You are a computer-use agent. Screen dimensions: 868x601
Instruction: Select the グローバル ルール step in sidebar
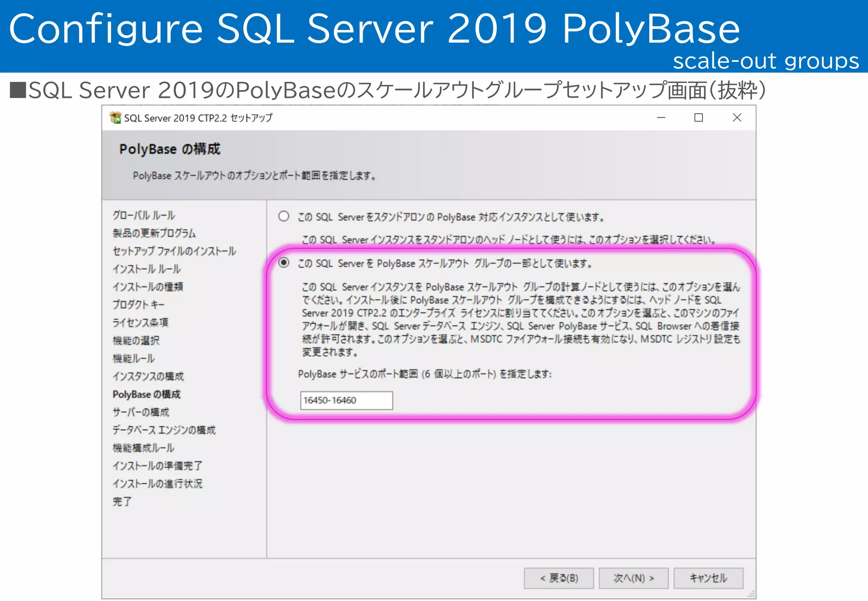[x=144, y=215]
